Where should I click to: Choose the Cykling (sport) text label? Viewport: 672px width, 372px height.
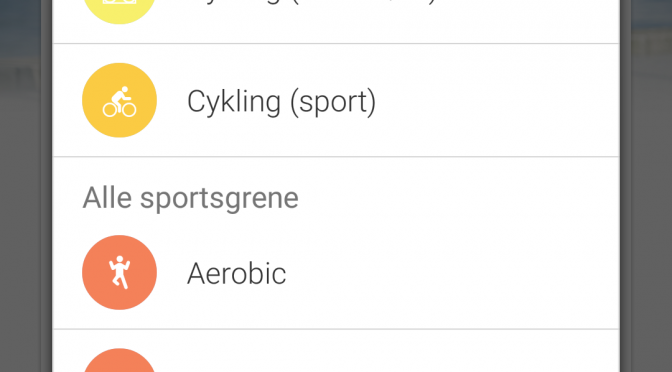[x=282, y=102]
